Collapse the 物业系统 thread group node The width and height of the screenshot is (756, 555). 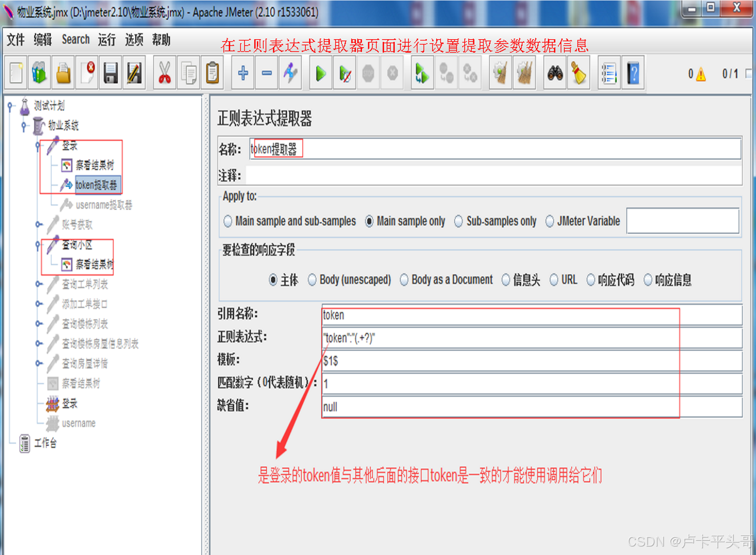(x=25, y=126)
